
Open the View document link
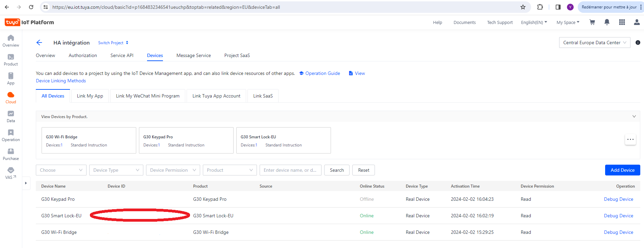pos(357,73)
